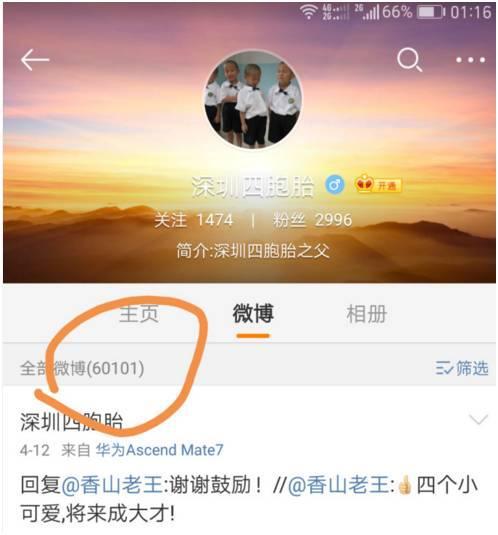The width and height of the screenshot is (498, 535).
Task: Tap the 深圳四胞胎 post author name
Action: click(71, 421)
